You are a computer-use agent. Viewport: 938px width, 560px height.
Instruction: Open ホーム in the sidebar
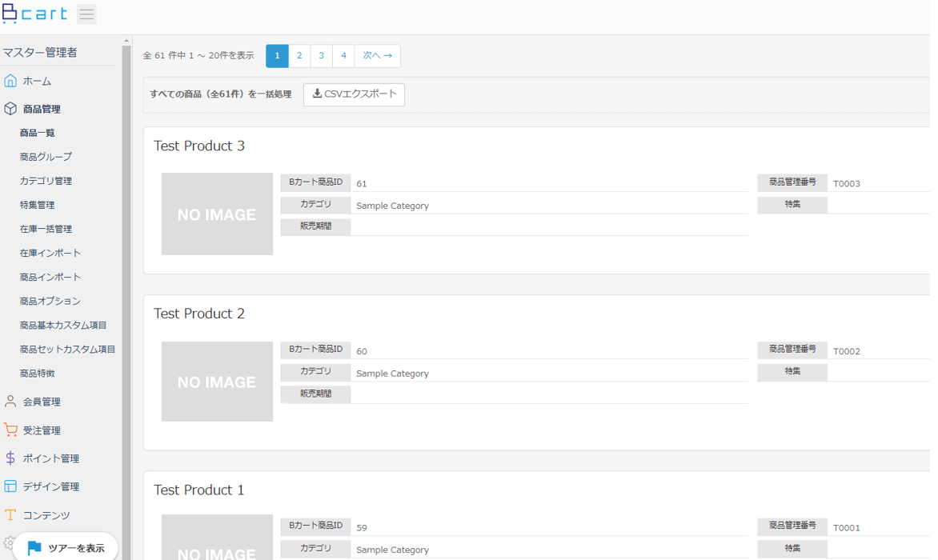[37, 82]
